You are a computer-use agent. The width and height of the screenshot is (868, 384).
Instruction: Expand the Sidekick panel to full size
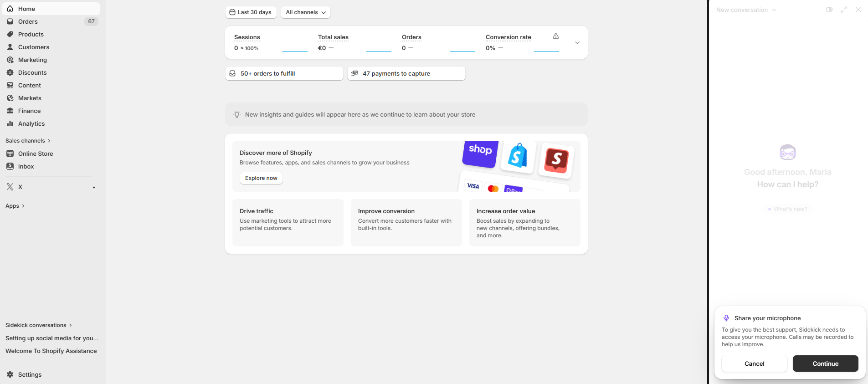click(844, 10)
